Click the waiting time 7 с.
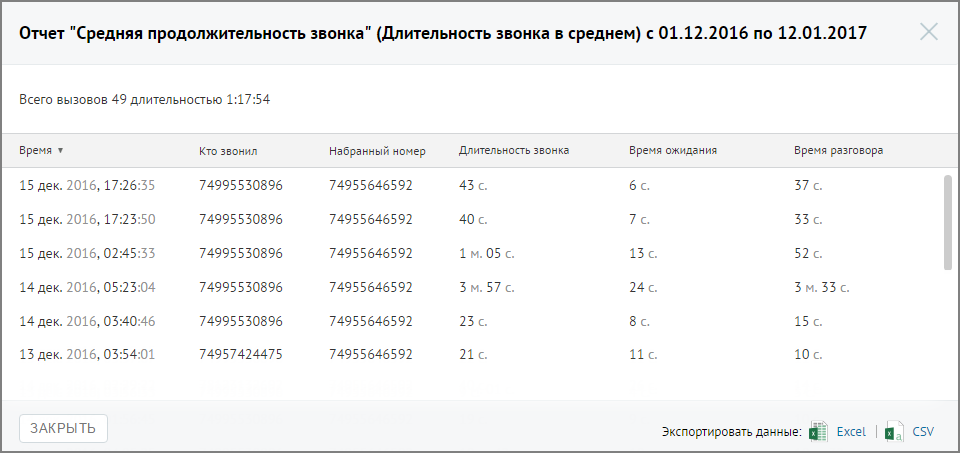This screenshot has height=453, width=960. (x=639, y=219)
